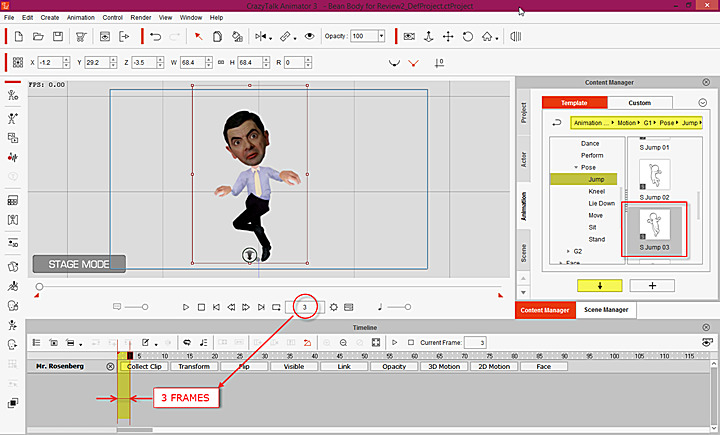Click the W width input field
This screenshot has width=720, height=435.
coord(193,62)
